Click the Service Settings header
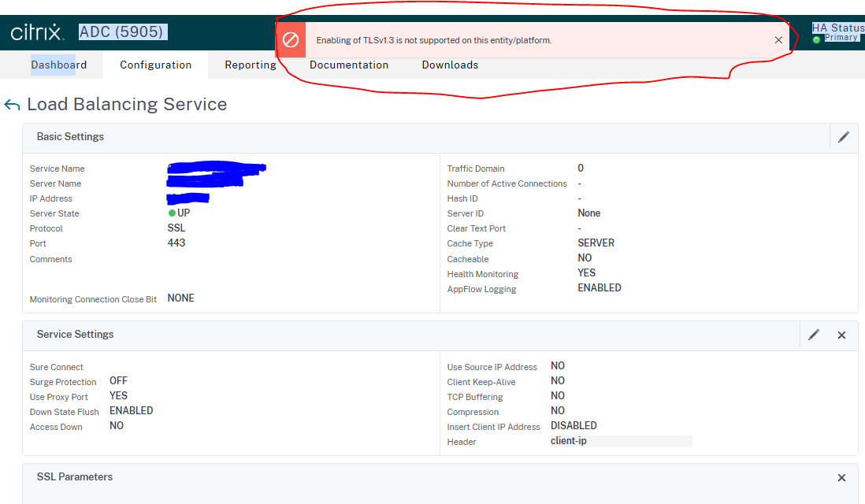This screenshot has width=865, height=504. [x=75, y=335]
